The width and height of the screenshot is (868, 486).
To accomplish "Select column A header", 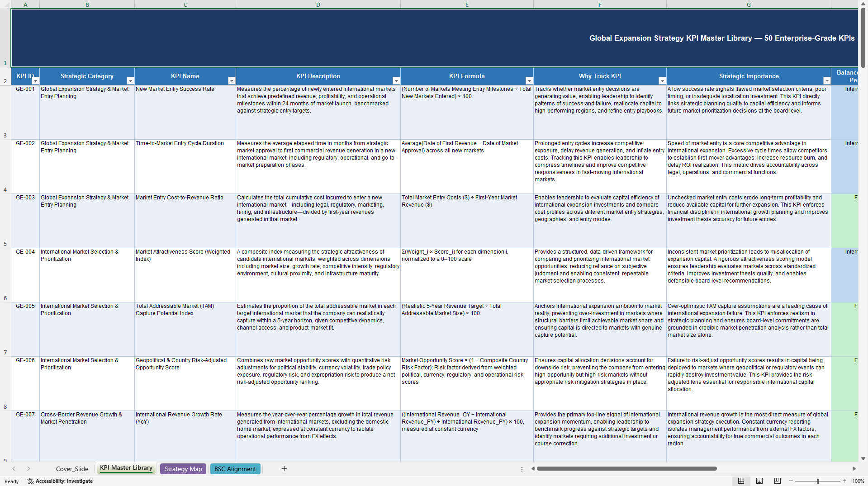I will coord(25,5).
